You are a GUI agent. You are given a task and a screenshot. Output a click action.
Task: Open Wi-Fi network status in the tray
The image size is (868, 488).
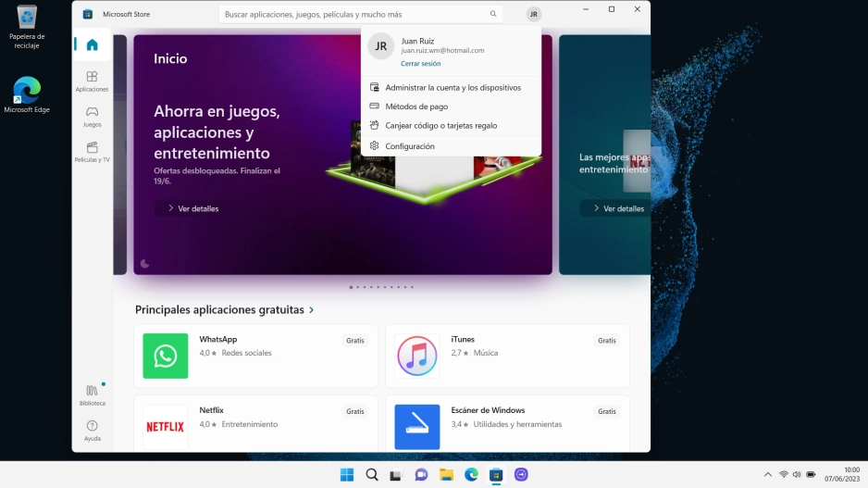pos(783,475)
